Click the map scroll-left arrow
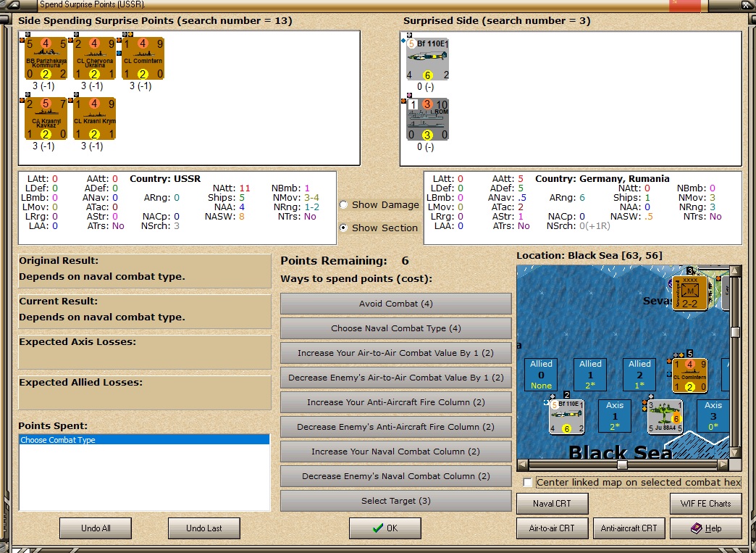The image size is (756, 553). 523,465
